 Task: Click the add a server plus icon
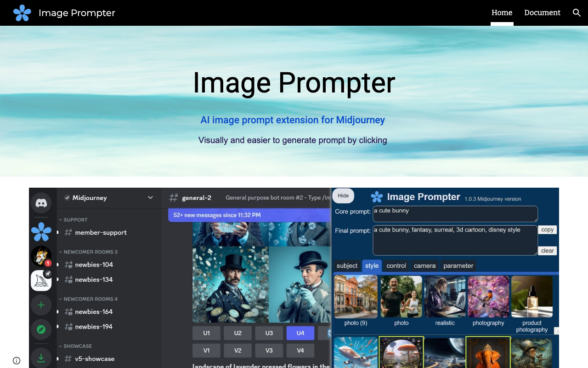pyautogui.click(x=41, y=305)
